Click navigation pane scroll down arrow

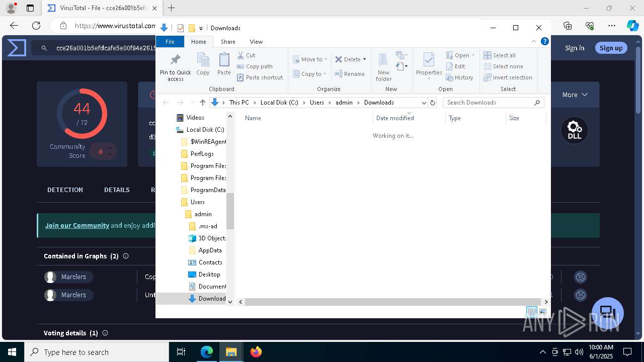pos(230,302)
